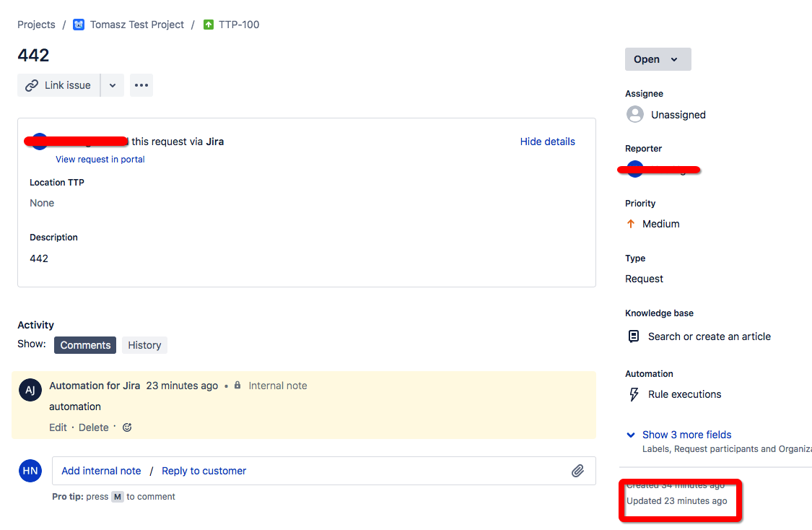812x530 pixels.
Task: Expand the dropdown arrow beside Link issue
Action: coord(113,85)
